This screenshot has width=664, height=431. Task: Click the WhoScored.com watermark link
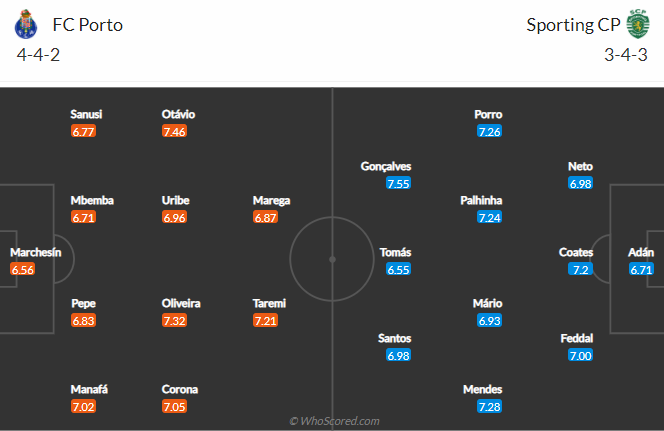click(x=333, y=421)
